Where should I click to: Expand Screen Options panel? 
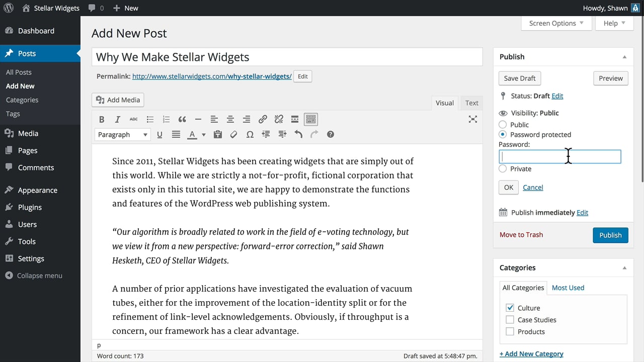tap(556, 23)
